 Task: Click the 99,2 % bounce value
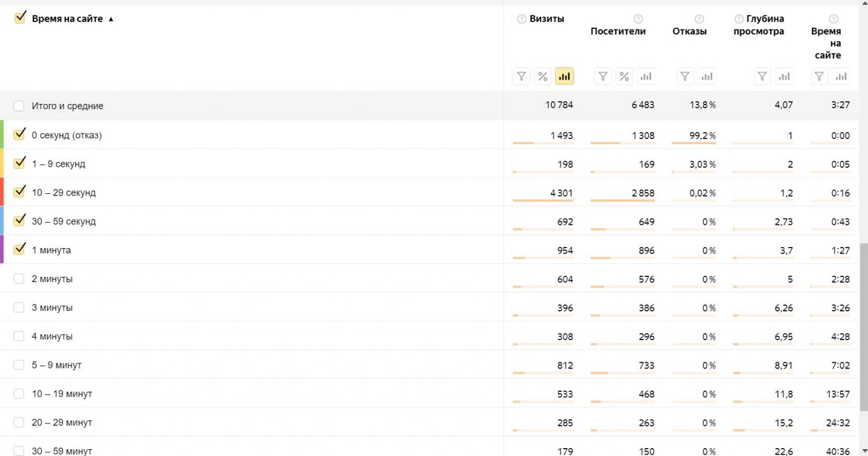(x=702, y=136)
